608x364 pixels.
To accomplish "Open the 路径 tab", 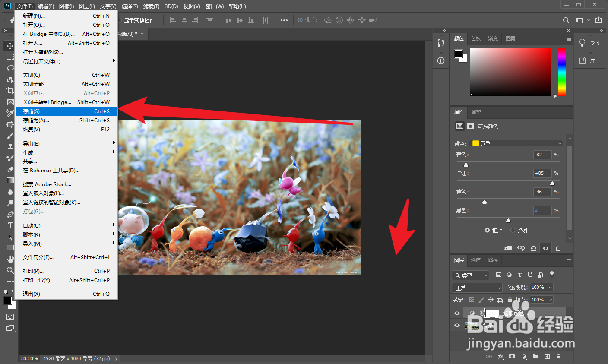I will [493, 260].
